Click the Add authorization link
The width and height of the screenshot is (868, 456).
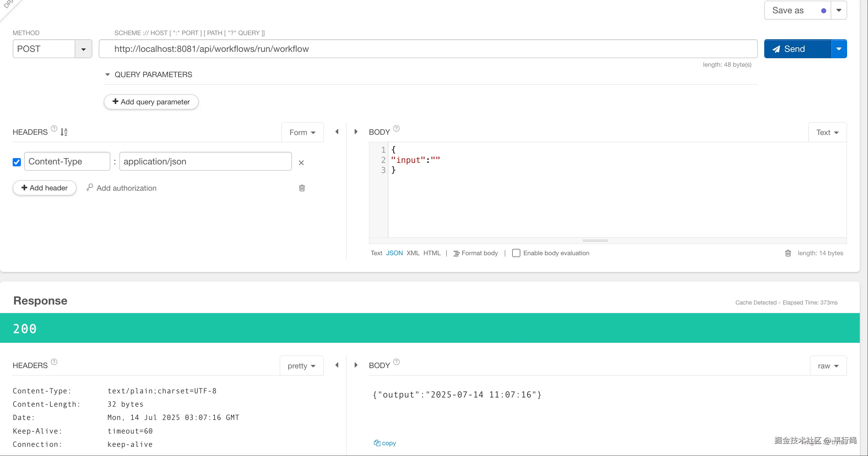(126, 188)
